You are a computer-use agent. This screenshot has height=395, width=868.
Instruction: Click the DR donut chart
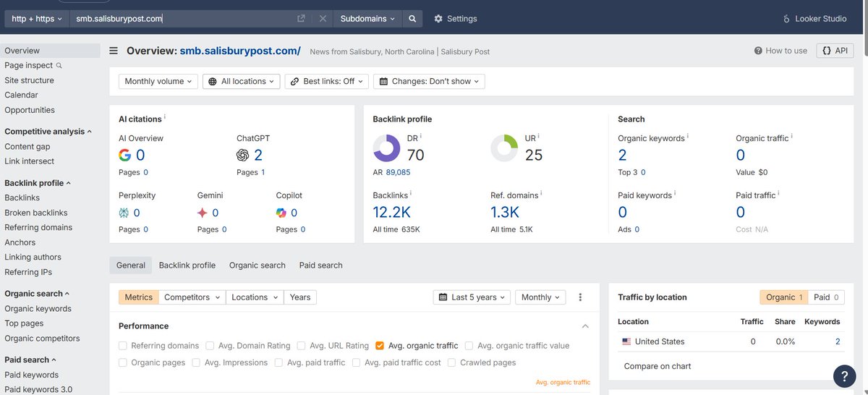386,148
